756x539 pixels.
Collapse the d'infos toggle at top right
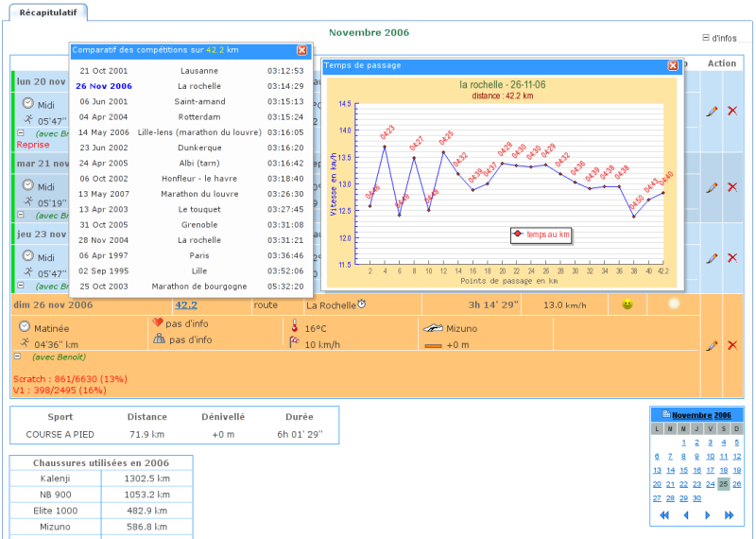[706, 38]
